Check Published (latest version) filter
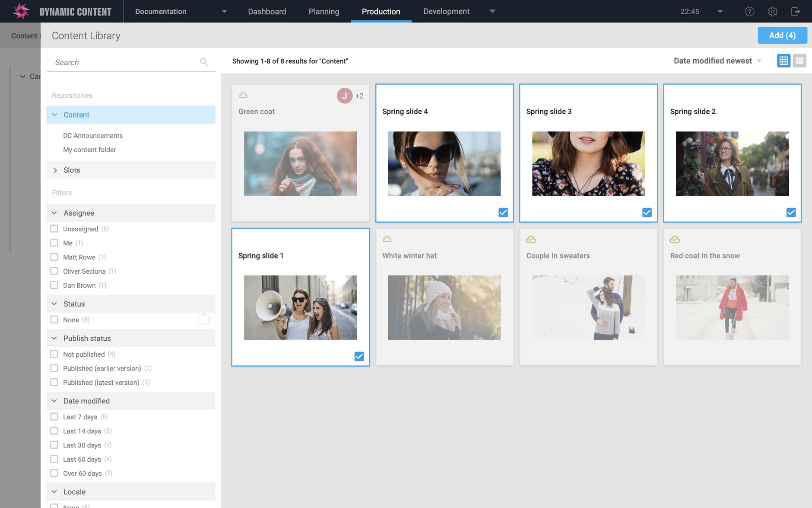This screenshot has width=812, height=508. pyautogui.click(x=54, y=382)
